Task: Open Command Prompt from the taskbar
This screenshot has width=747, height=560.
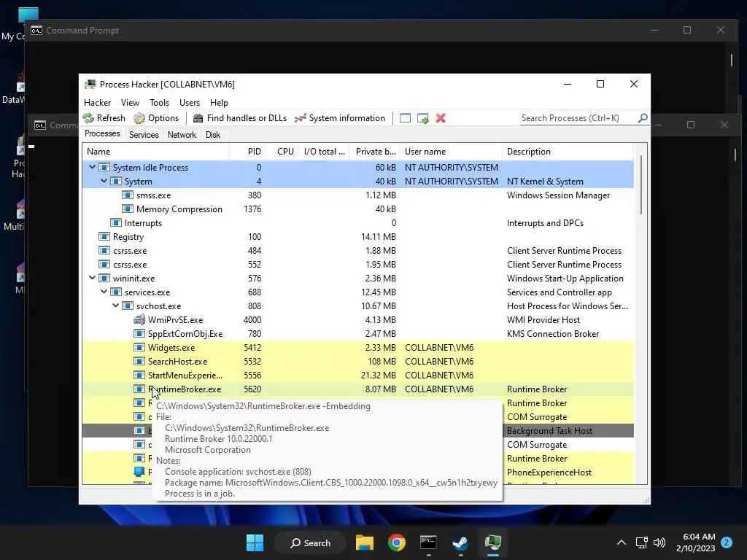Action: 428,542
